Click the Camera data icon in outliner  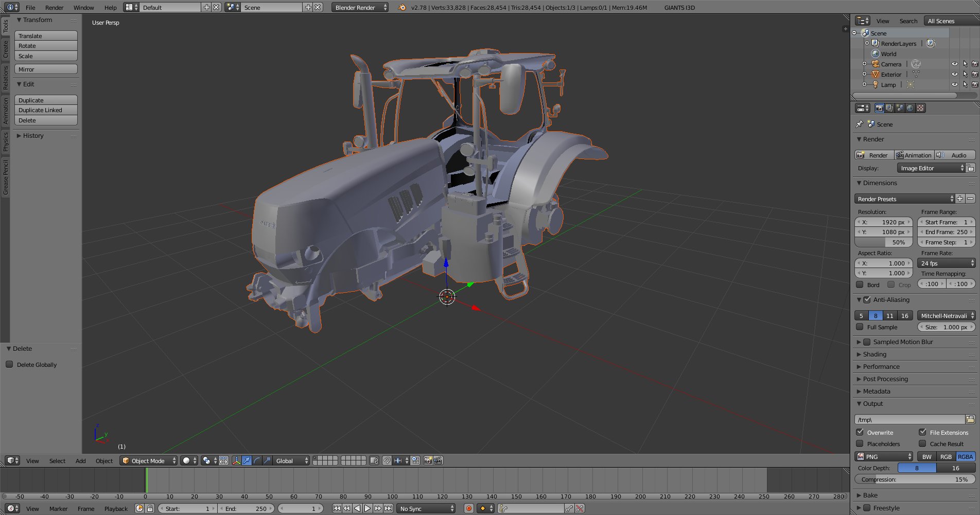click(916, 64)
